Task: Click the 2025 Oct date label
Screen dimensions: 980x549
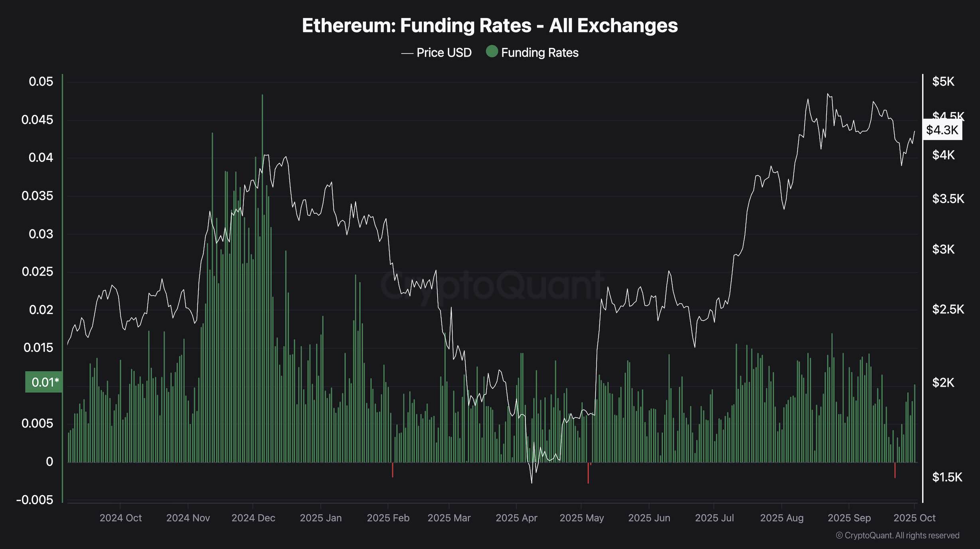Action: pyautogui.click(x=914, y=518)
